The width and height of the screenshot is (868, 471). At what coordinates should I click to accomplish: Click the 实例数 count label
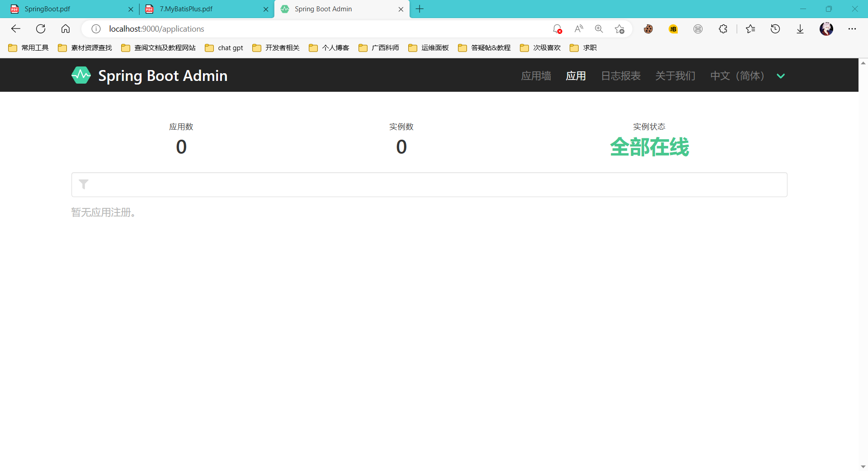[401, 127]
